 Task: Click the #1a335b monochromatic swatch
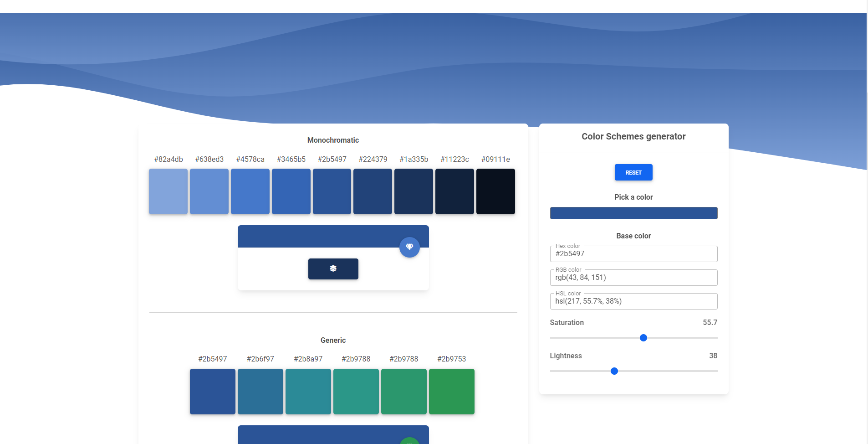(414, 191)
